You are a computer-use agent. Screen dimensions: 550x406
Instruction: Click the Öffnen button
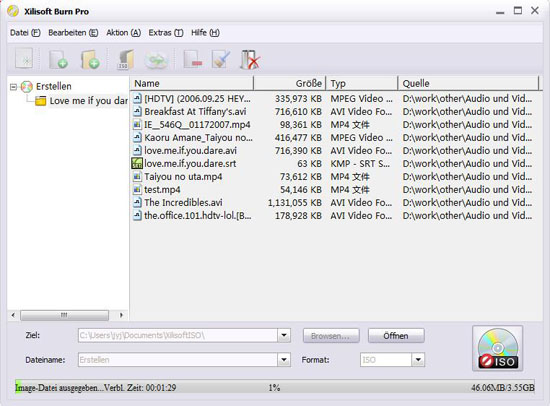(396, 336)
